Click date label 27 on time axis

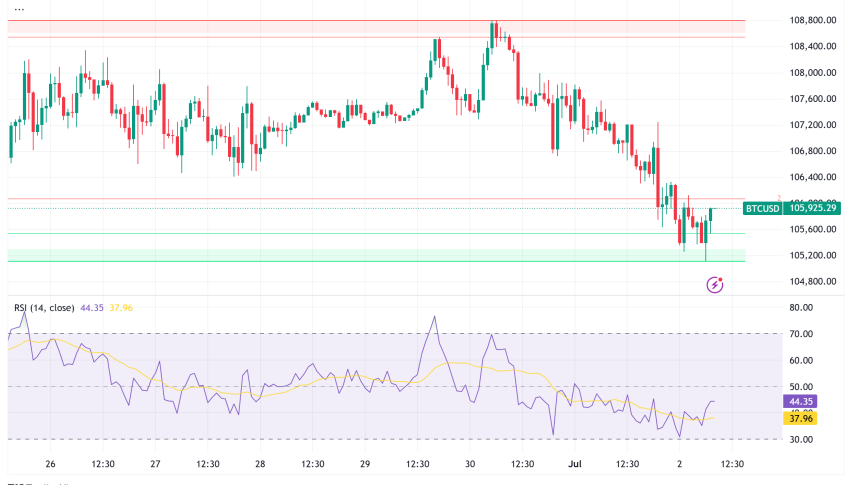tap(155, 464)
